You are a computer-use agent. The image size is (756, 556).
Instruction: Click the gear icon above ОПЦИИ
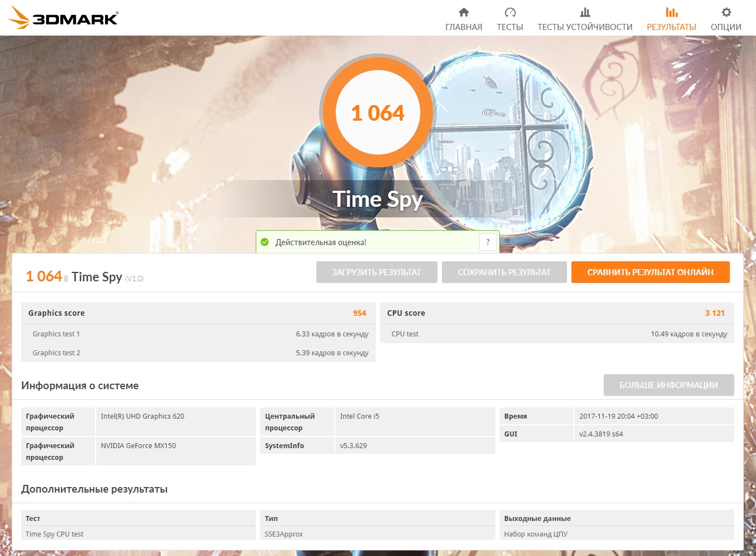pos(726,12)
